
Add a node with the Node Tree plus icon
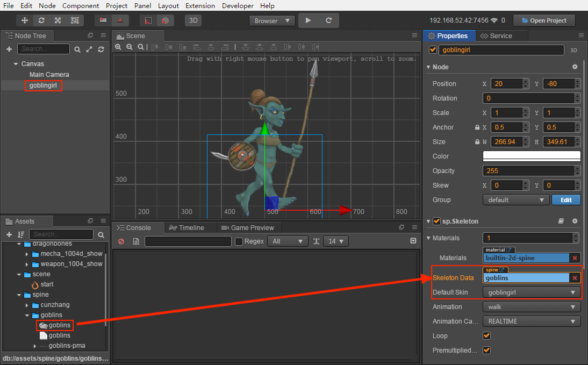[9, 49]
